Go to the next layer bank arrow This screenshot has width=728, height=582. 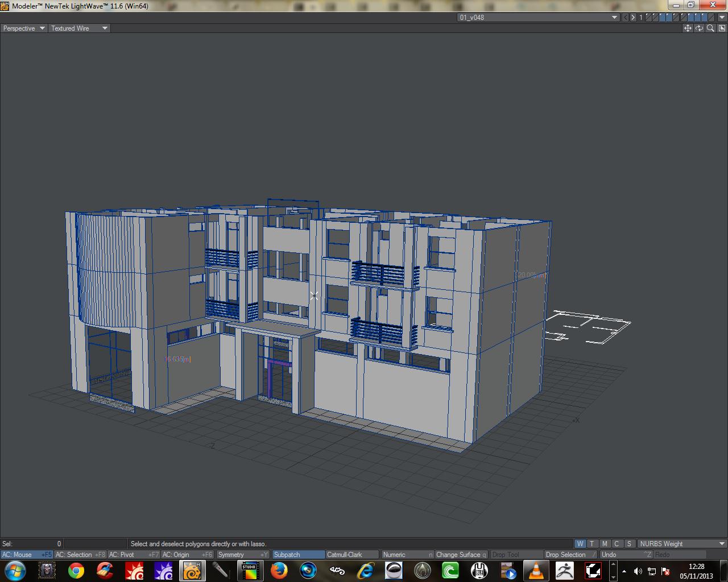coord(633,18)
